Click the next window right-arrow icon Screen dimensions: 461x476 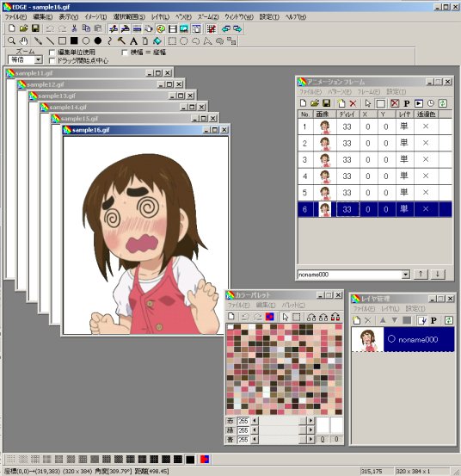pyautogui.click(x=238, y=29)
